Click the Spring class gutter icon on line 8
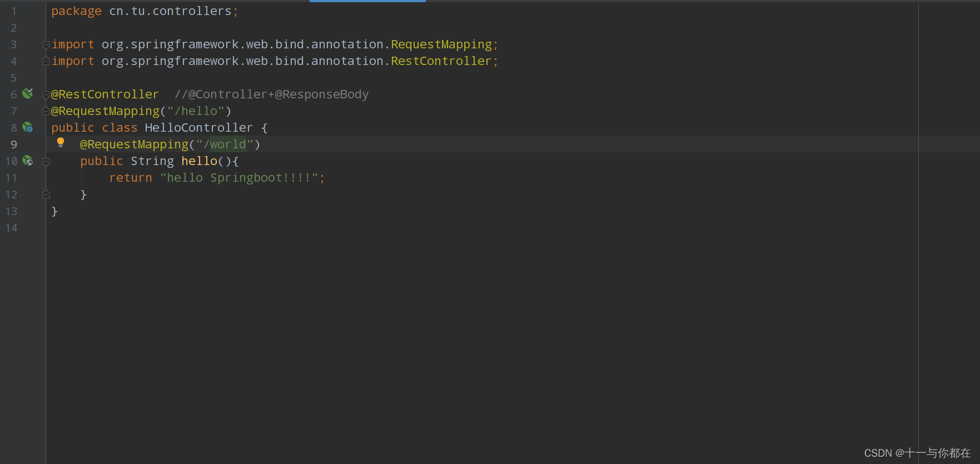Screen dimensions: 980x464 [28, 127]
